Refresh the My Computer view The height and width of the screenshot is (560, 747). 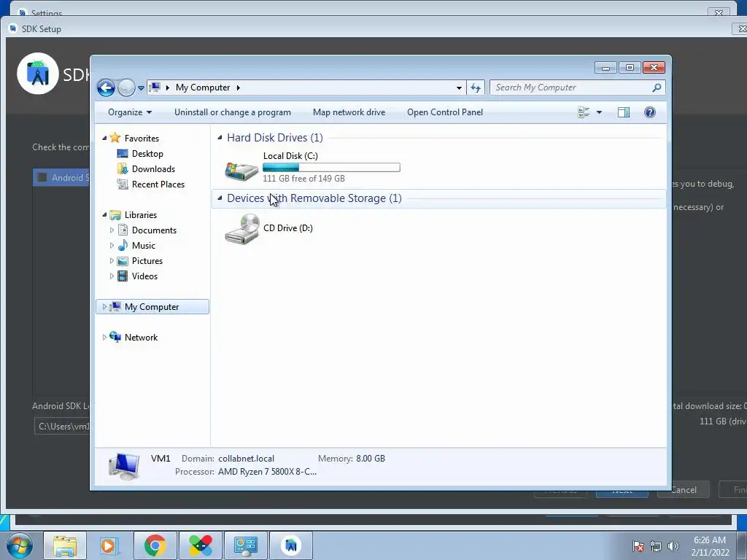coord(476,87)
